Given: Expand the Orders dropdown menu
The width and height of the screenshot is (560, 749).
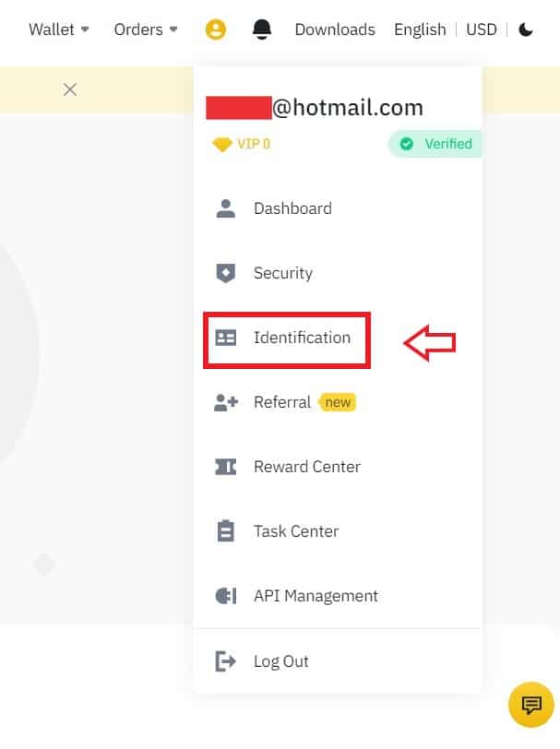Looking at the screenshot, I should coord(146,30).
